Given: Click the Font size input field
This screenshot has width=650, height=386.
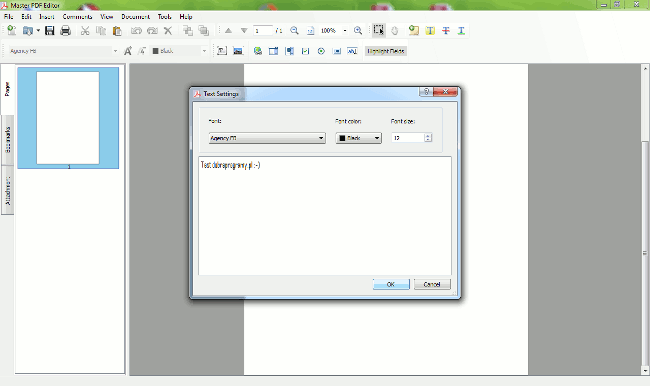Looking at the screenshot, I should coord(408,138).
